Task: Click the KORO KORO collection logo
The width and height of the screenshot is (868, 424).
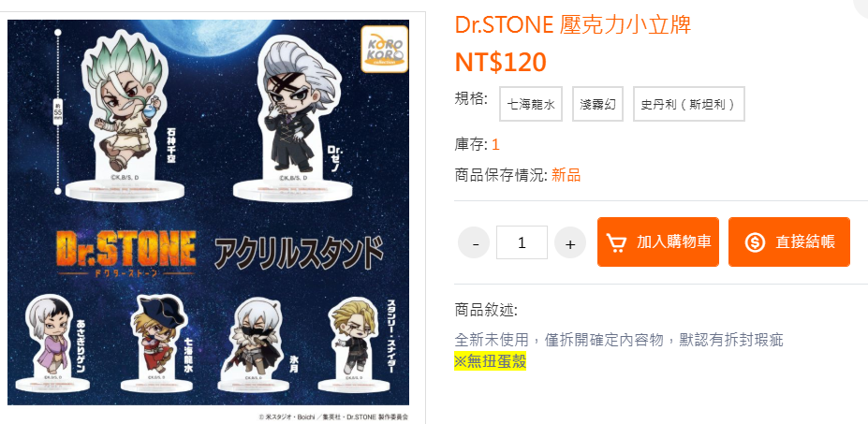Action: [384, 50]
